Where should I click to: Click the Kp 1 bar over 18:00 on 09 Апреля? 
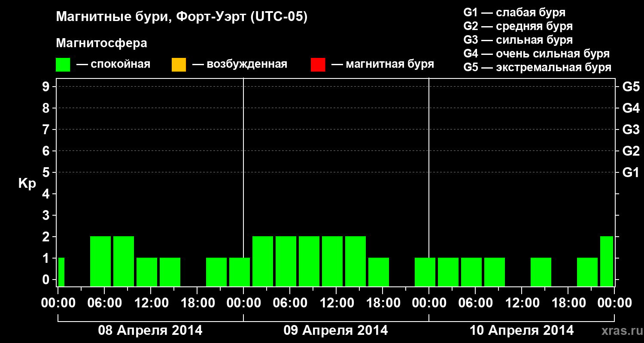point(379,272)
